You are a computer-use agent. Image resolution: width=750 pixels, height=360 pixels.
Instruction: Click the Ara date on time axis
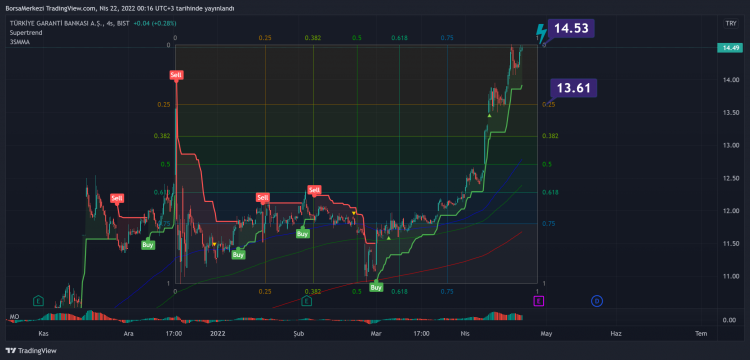[128, 333]
